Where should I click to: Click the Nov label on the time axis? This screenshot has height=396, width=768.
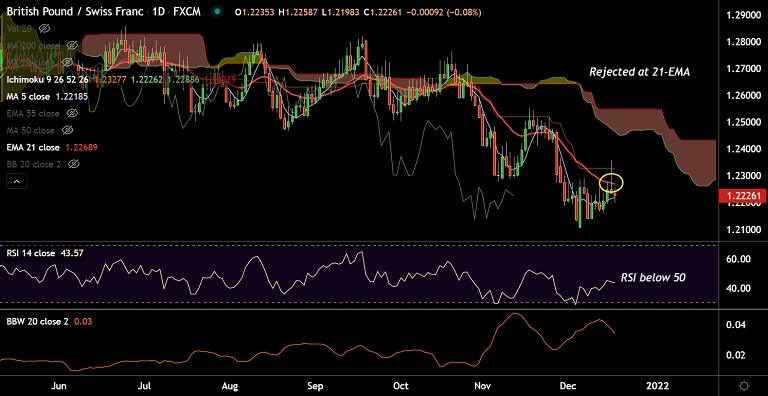coord(482,385)
